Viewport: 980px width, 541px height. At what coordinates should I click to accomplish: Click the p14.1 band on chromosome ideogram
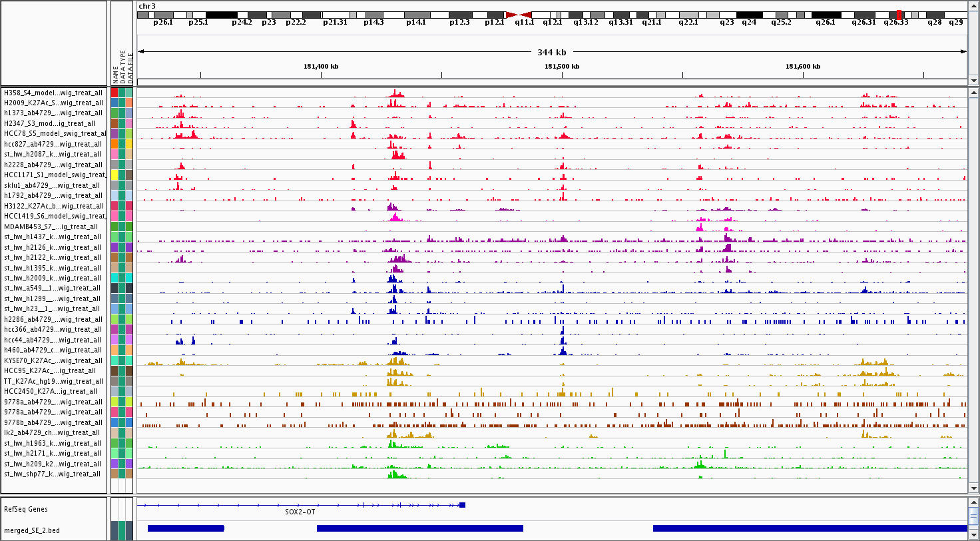[416, 15]
